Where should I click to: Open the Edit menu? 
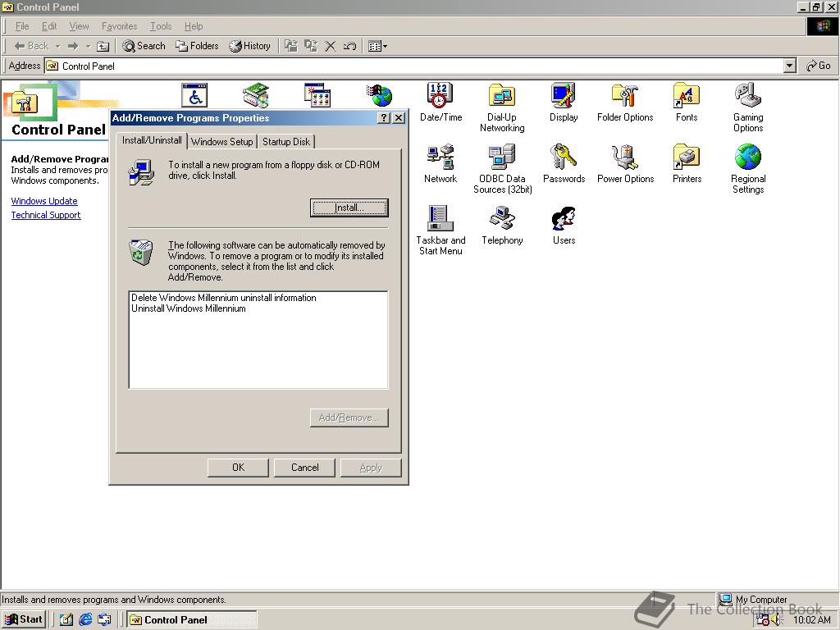(49, 26)
